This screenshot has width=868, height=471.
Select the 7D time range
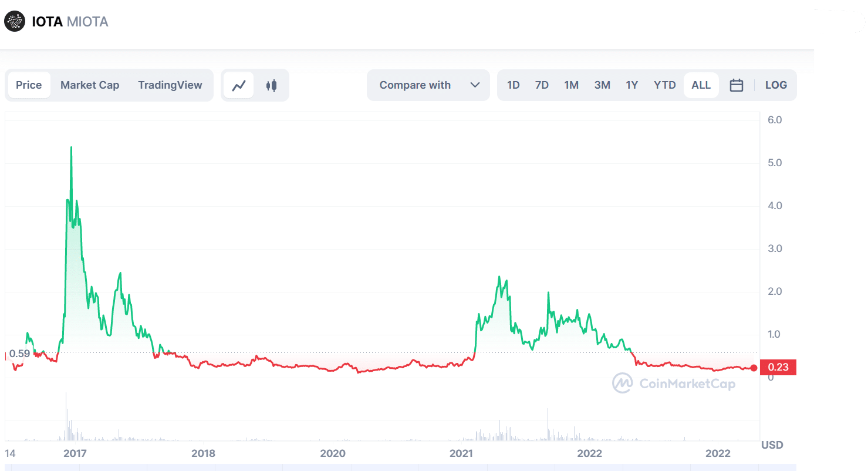click(x=542, y=85)
